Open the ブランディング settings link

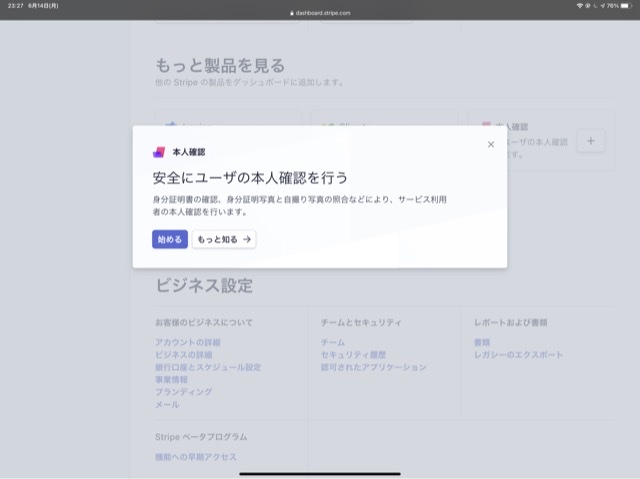(x=183, y=392)
